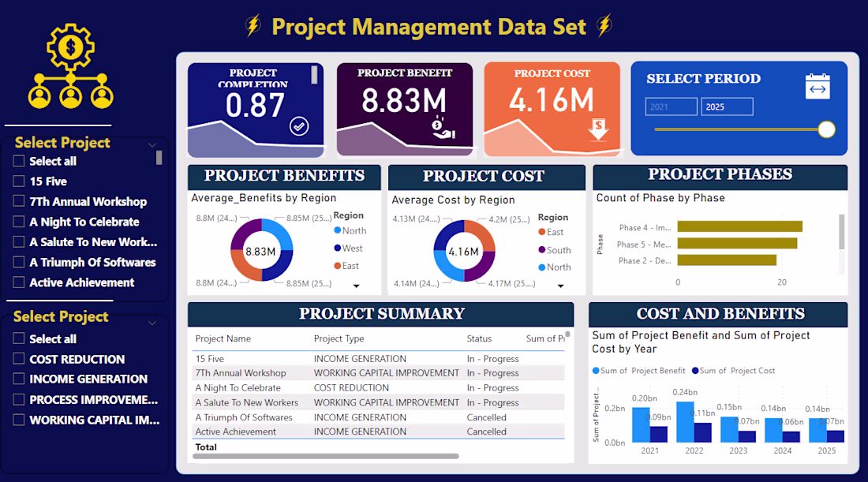Click the Project Summary horizontal scrollbar
Image resolution: width=868 pixels, height=482 pixels.
(x=325, y=457)
